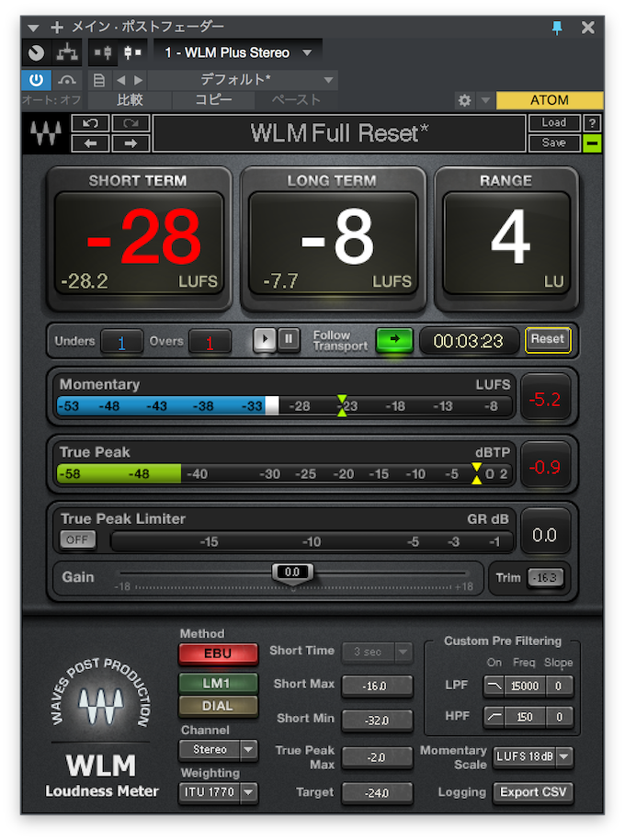
Task: Click the Load button
Action: (554, 122)
